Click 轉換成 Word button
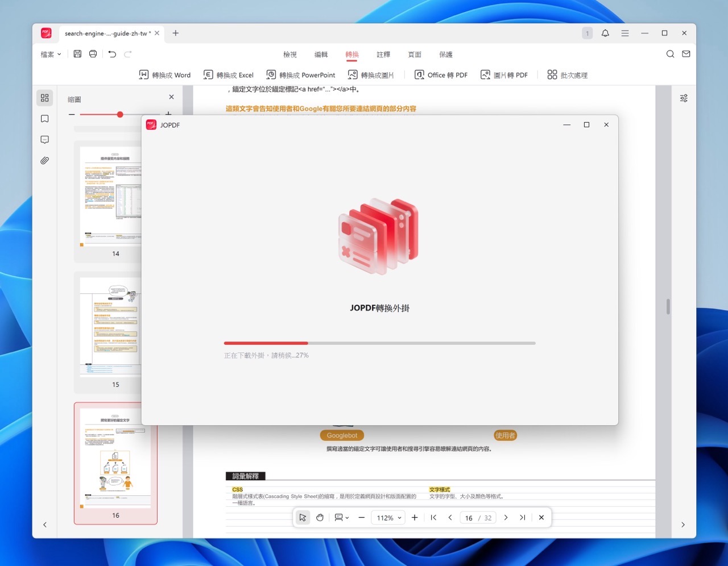The height and width of the screenshot is (566, 728). pyautogui.click(x=165, y=75)
